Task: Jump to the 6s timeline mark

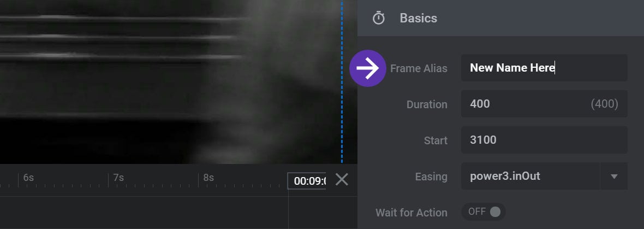Action: pos(28,178)
